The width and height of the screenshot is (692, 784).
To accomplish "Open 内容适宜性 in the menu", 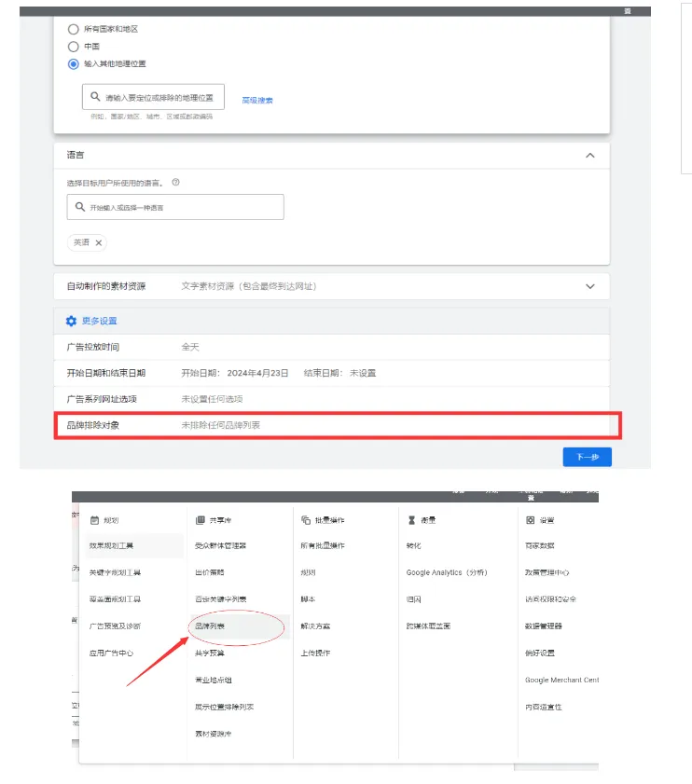I will 544,707.
